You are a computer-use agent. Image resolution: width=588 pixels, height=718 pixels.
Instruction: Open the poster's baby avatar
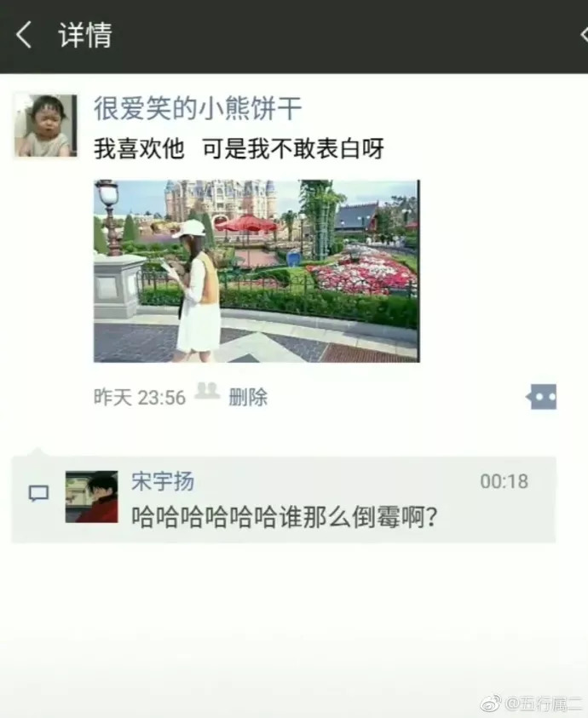pos(45,125)
